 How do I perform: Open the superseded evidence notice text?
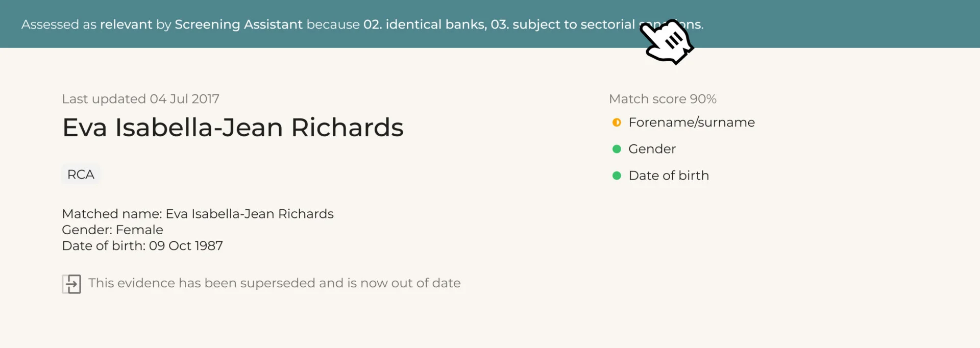coord(275,283)
